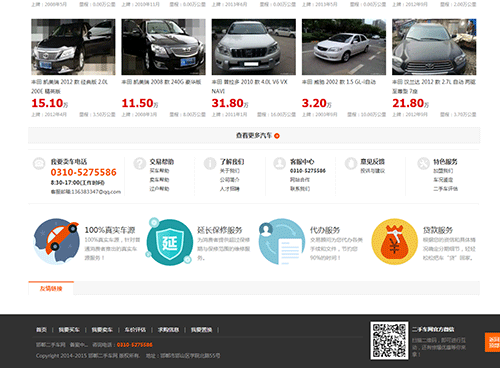Click the 二手车网官方微信 label
Screen dimensions: 500x368
433,329
